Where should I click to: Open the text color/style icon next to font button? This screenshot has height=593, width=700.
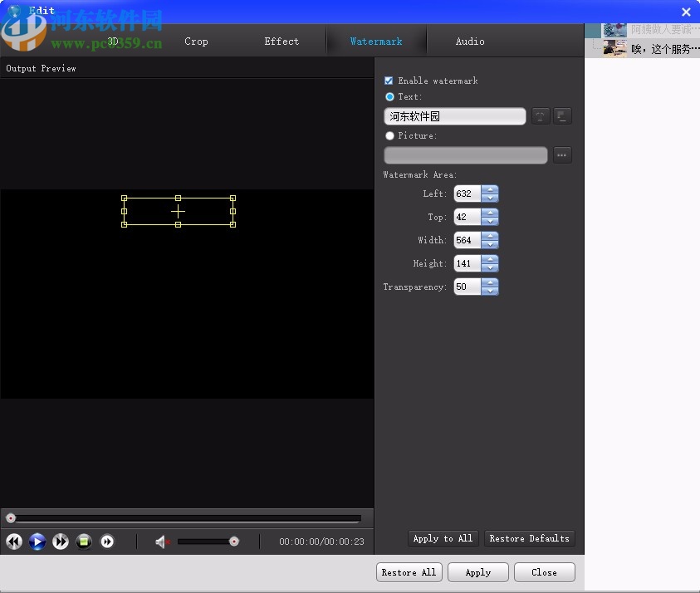coord(562,116)
